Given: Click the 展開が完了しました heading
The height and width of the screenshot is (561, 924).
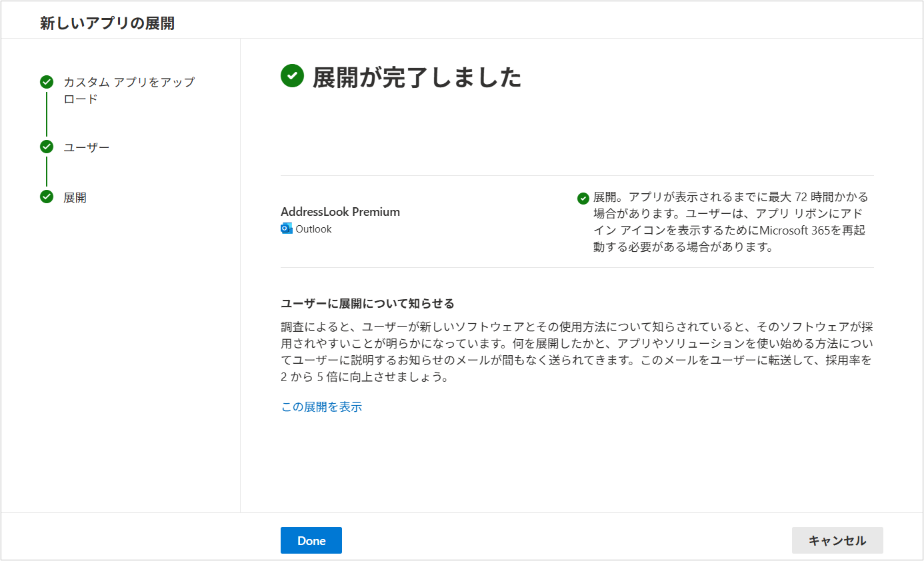Looking at the screenshot, I should pos(417,77).
